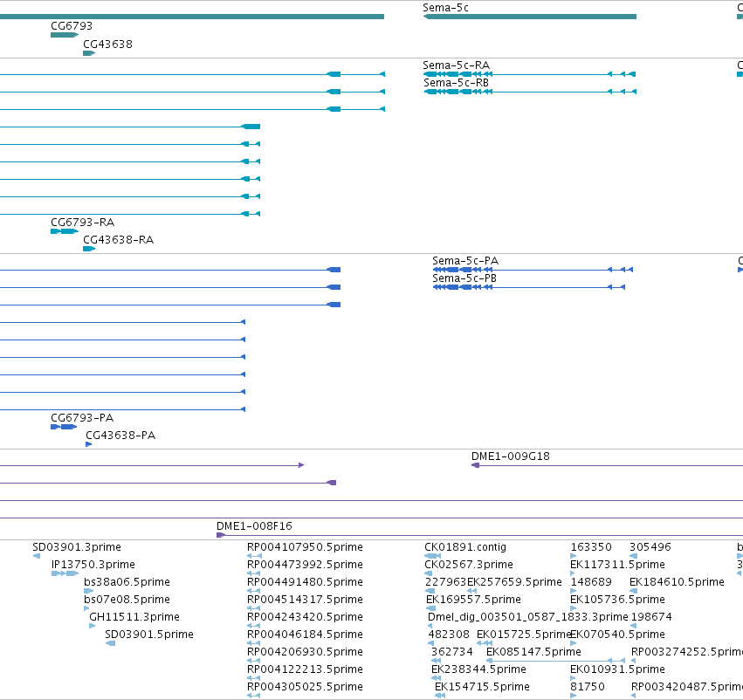Select the DME1-008F16 clone label
This screenshot has width=743, height=700.
(x=254, y=525)
